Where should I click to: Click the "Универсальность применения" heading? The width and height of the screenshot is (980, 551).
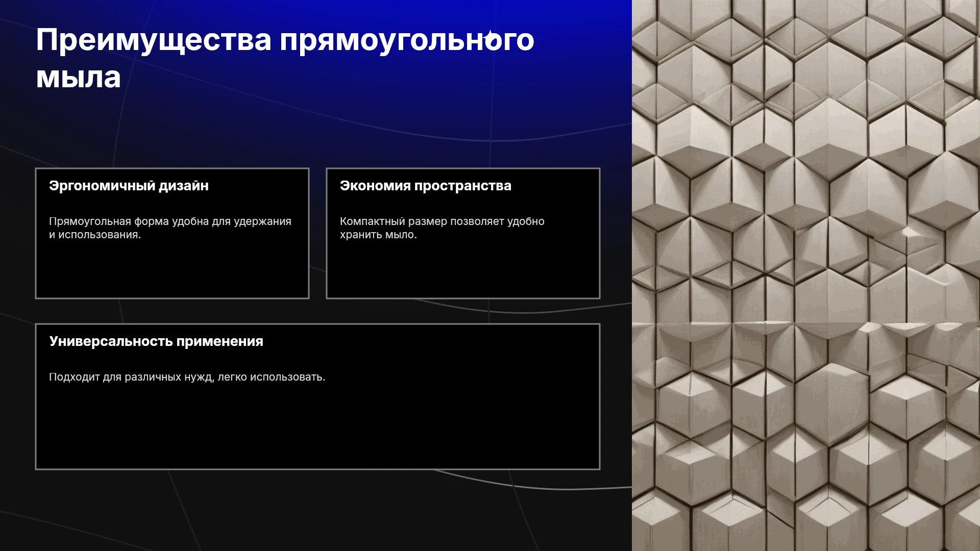coord(156,341)
